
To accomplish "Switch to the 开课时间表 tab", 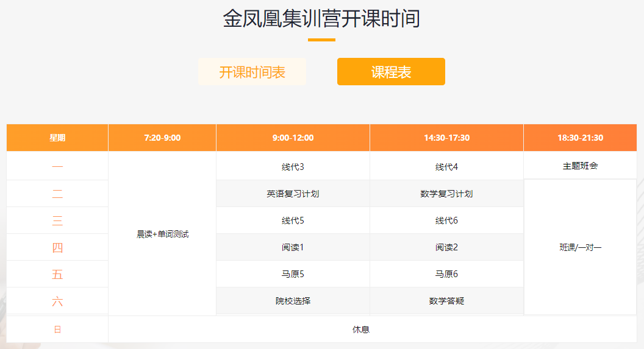I will 252,72.
